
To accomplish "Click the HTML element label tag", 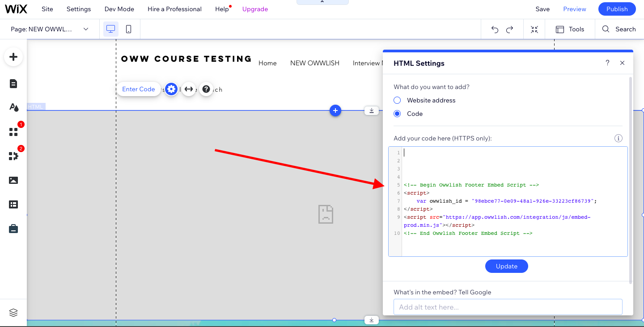I will pos(36,106).
